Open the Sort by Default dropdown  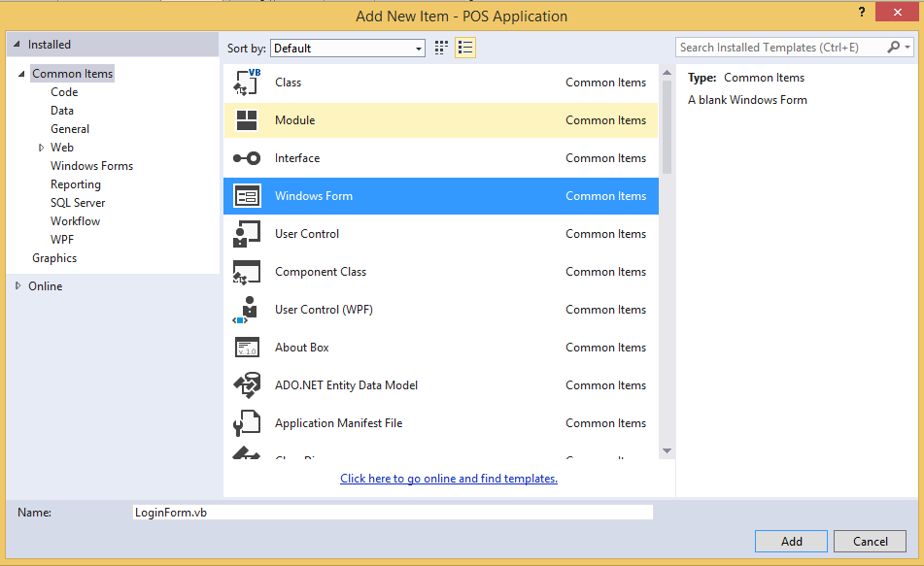348,49
